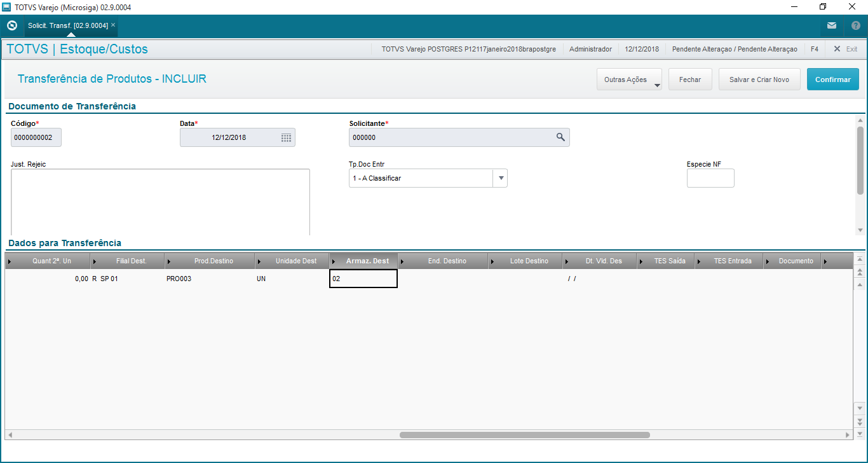Click the TOTVS Varejo POSTGRES environment text
The height and width of the screenshot is (463, 868).
click(x=469, y=49)
